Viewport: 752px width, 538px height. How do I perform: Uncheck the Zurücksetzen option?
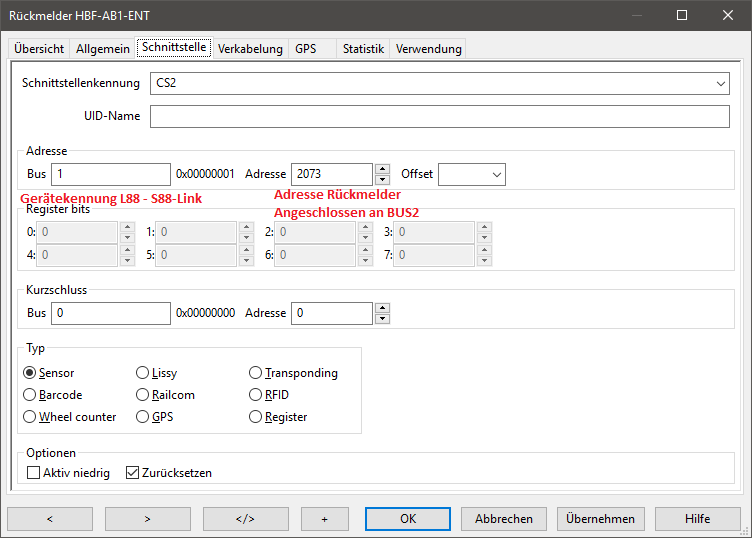tap(132, 472)
